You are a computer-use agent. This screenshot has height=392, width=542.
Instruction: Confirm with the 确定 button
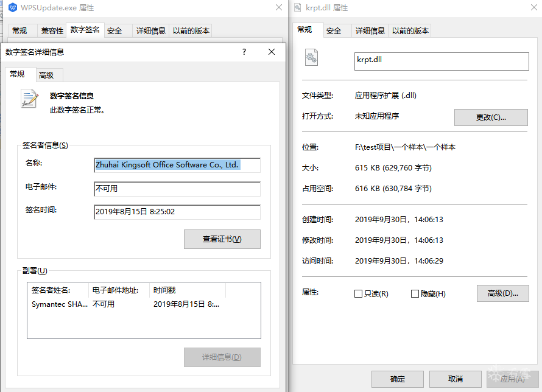pos(398,379)
